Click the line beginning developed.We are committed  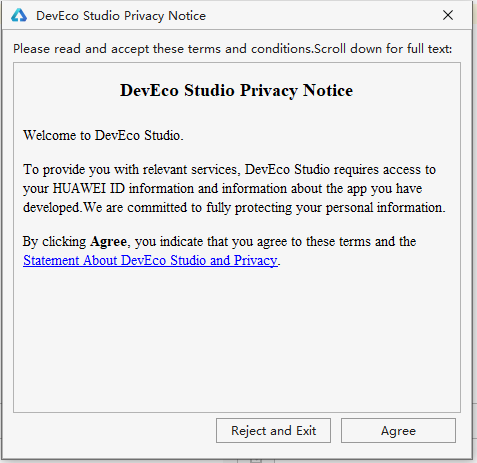pyautogui.click(x=234, y=207)
